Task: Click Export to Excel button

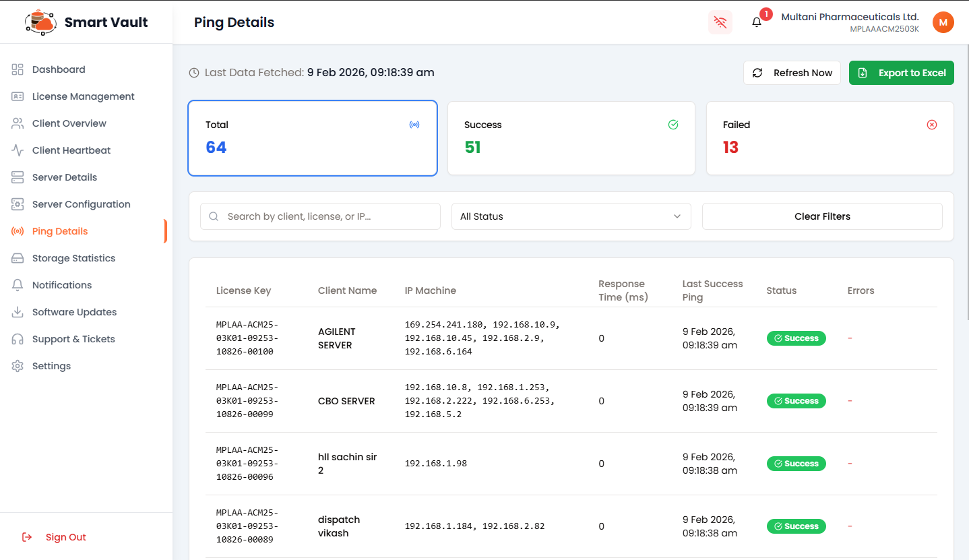Action: (x=901, y=73)
